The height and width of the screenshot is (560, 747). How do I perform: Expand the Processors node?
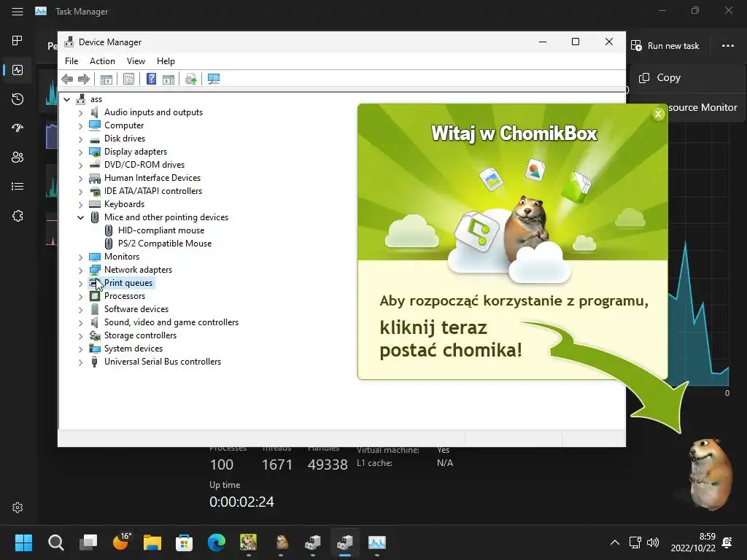(x=80, y=296)
